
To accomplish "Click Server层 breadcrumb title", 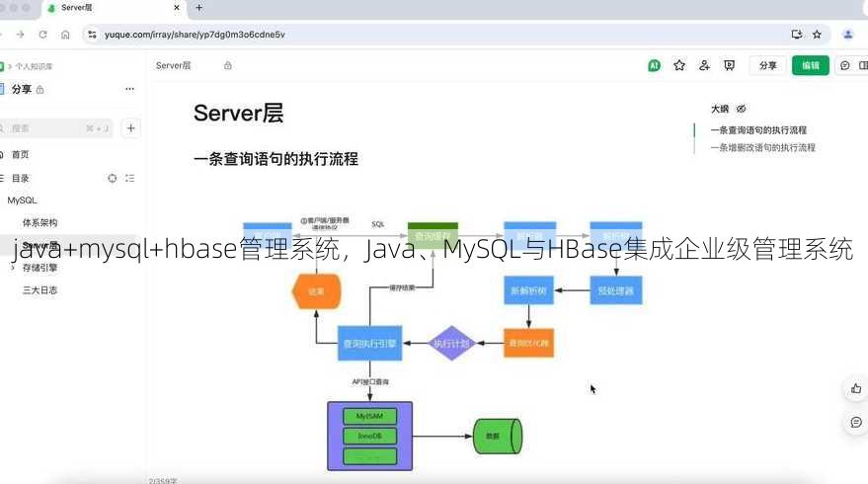I will click(x=173, y=65).
